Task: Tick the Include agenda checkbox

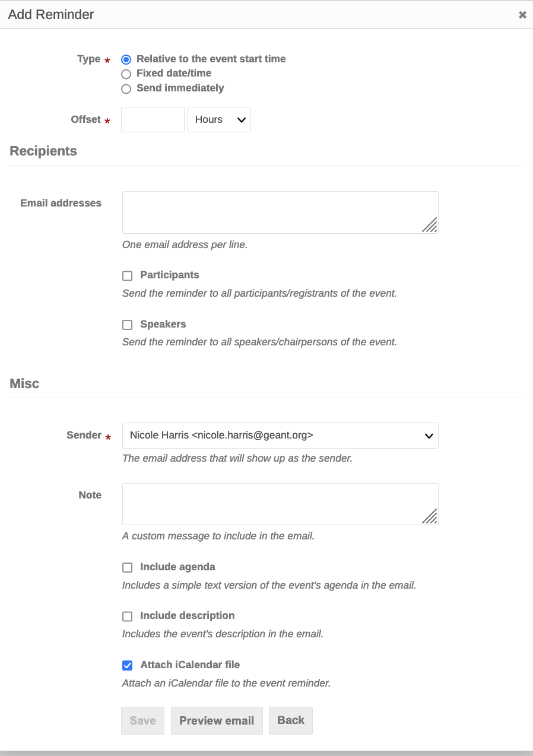Action: [x=127, y=568]
